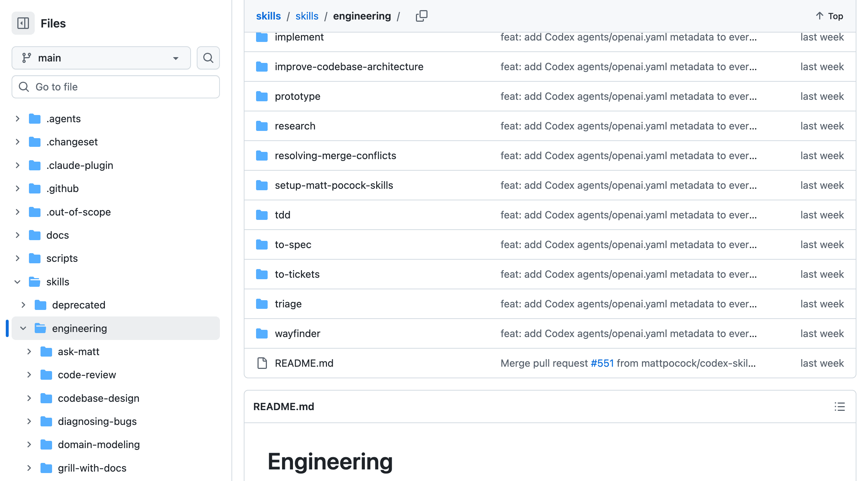Click the folder icon of the triage row

tap(262, 304)
